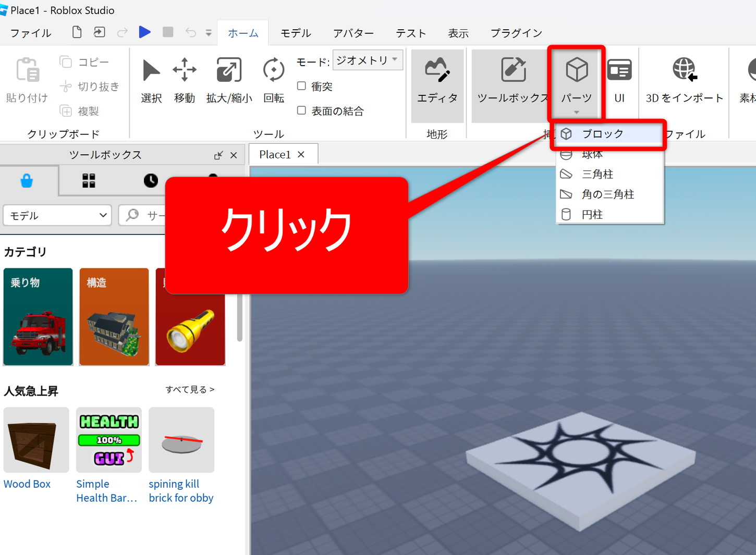The height and width of the screenshot is (555, 756).
Task: Enable the 表面の結合 checkbox
Action: tap(301, 110)
